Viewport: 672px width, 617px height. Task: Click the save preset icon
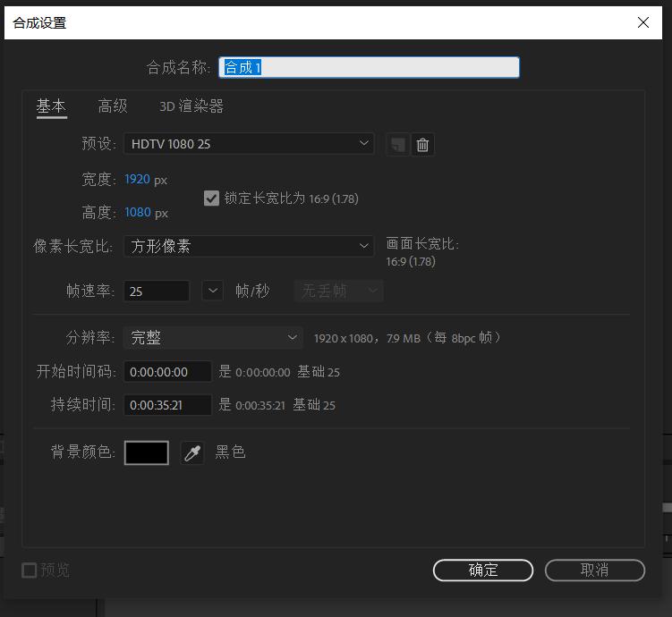(x=398, y=145)
